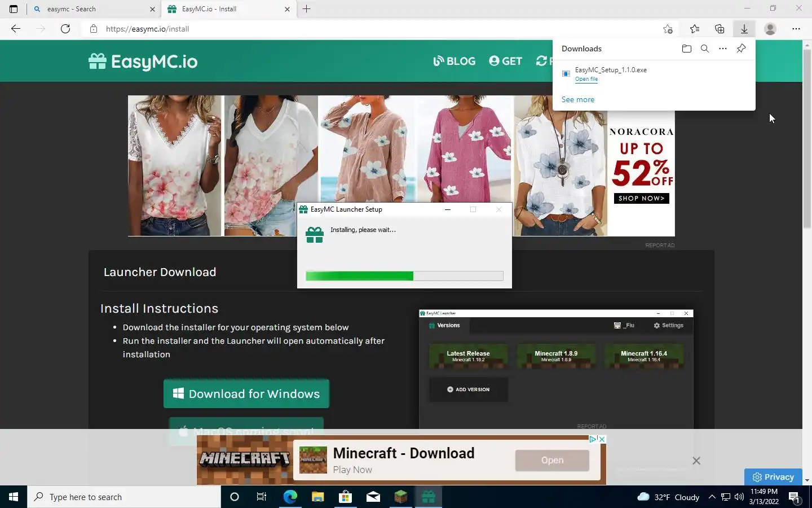Reload the EasyMC install page
The image size is (812, 508).
65,29
